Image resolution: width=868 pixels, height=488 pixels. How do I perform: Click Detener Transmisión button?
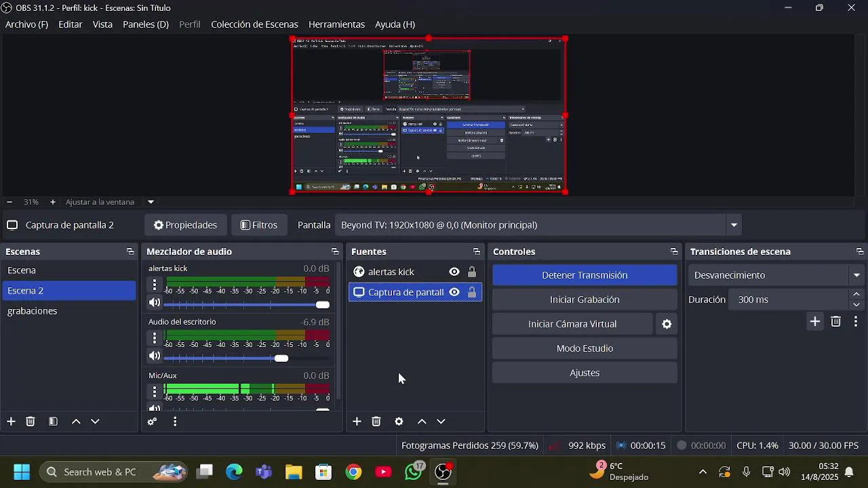585,275
